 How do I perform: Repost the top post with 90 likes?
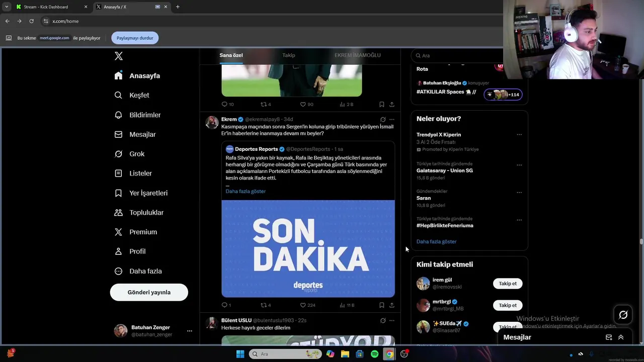tap(266, 104)
